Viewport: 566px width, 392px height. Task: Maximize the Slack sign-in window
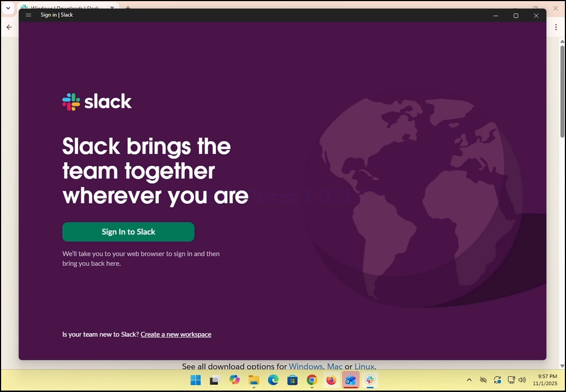coord(516,15)
